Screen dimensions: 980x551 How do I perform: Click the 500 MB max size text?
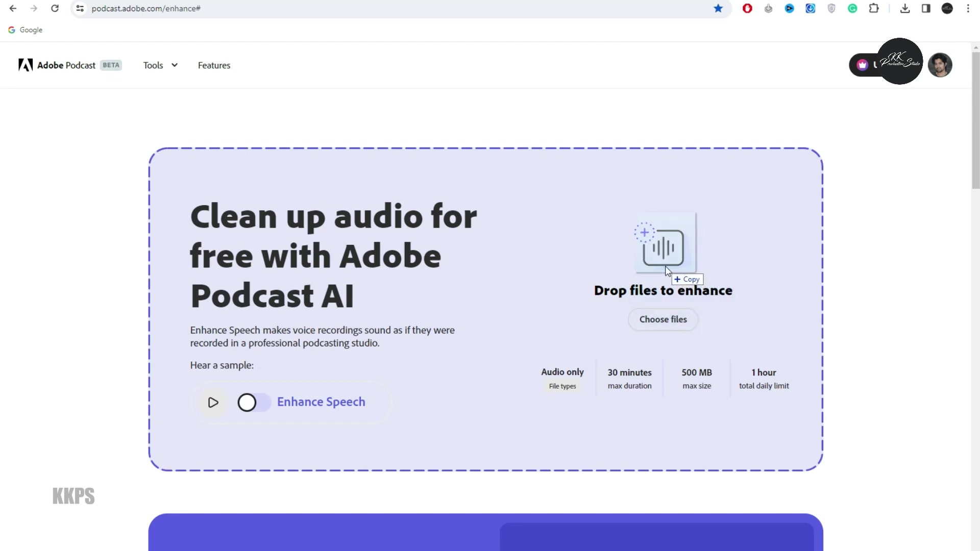click(x=697, y=379)
